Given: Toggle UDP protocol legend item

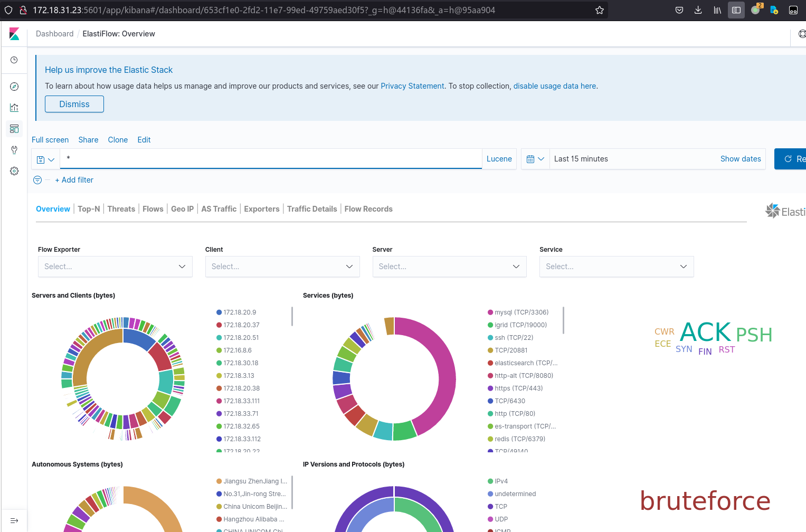Looking at the screenshot, I should pyautogui.click(x=498, y=519).
